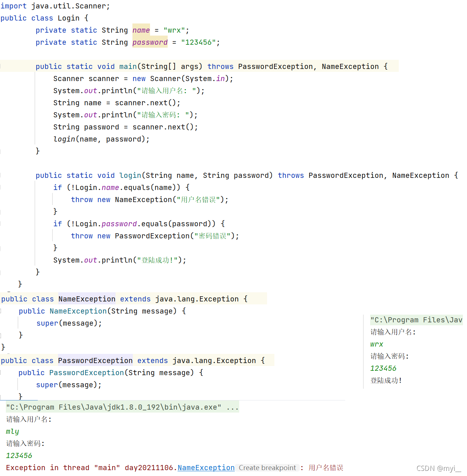Click the NameException(String message) constructor line
This screenshot has height=476, width=467.
pos(102,311)
